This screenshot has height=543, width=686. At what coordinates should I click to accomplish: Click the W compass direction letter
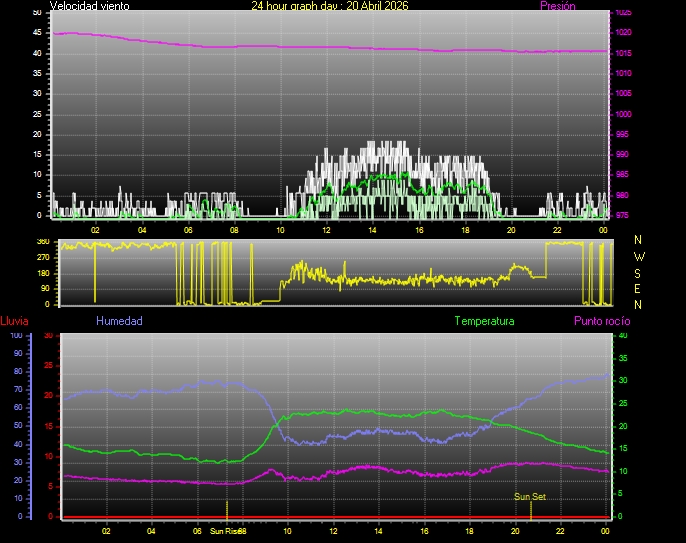[x=639, y=256]
